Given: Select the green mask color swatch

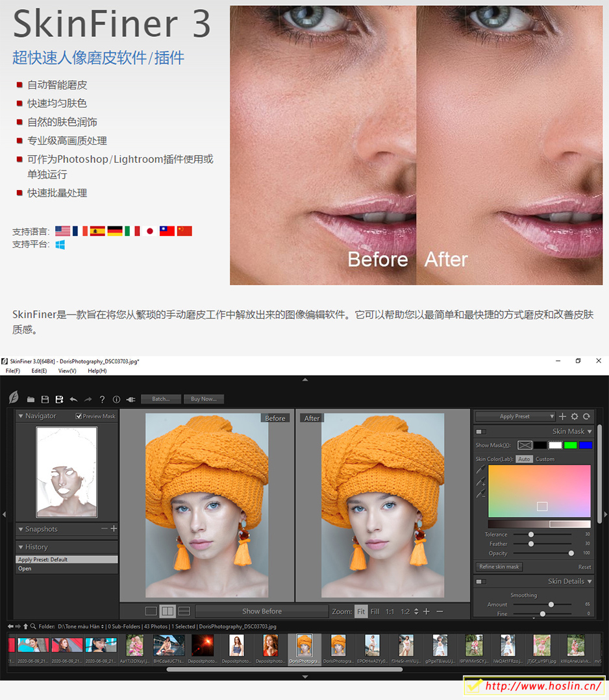Looking at the screenshot, I should click(571, 445).
